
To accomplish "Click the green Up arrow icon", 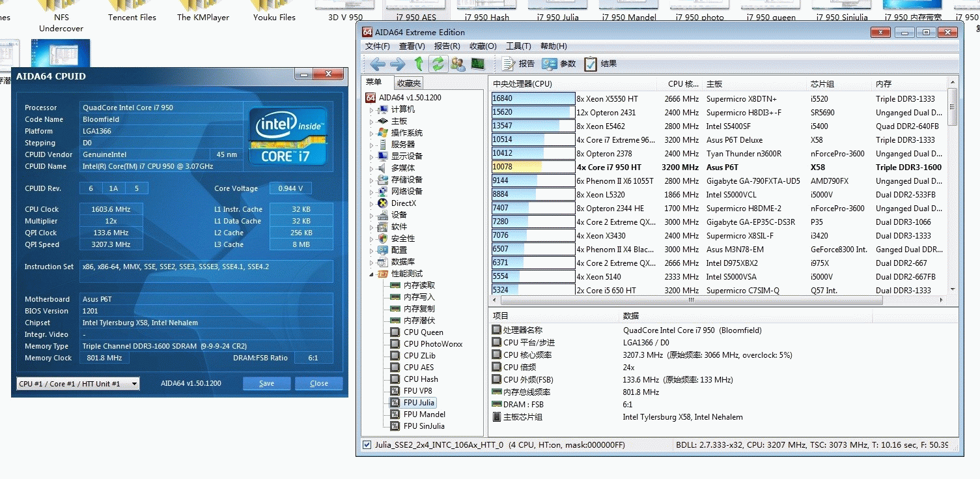I will pos(419,64).
